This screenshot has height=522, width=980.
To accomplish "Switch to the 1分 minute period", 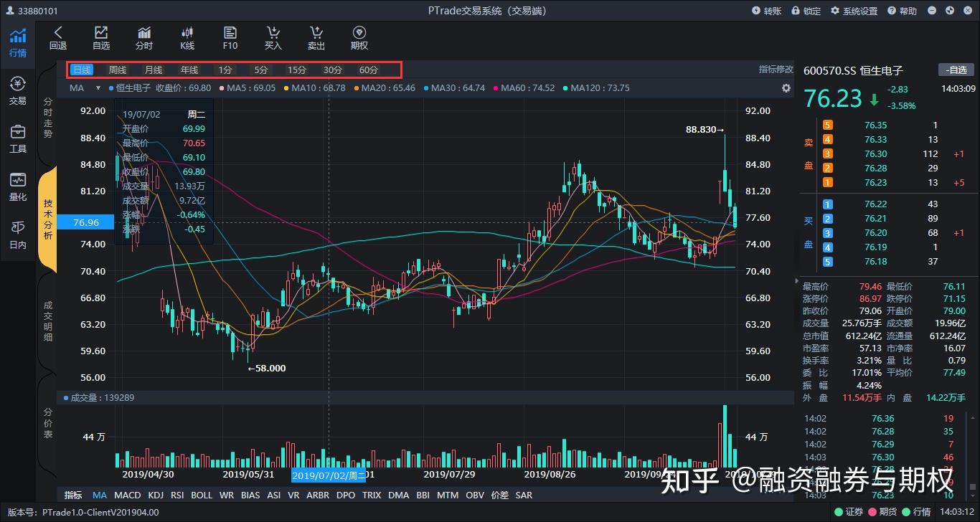I will tap(225, 70).
